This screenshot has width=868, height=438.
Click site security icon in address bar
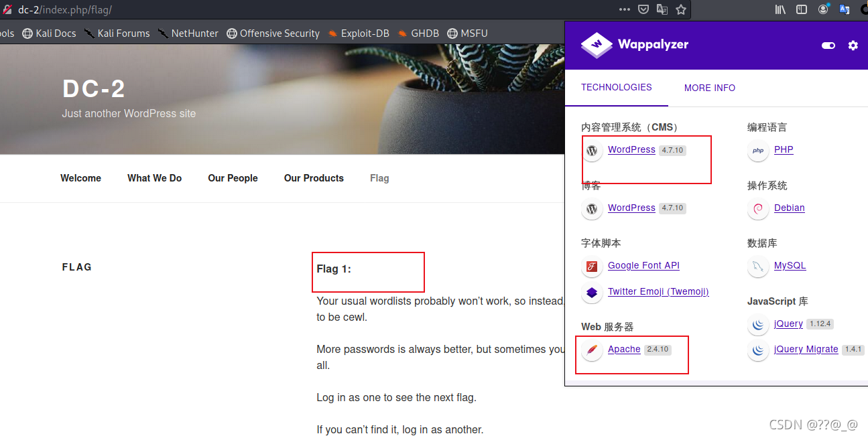tap(7, 10)
